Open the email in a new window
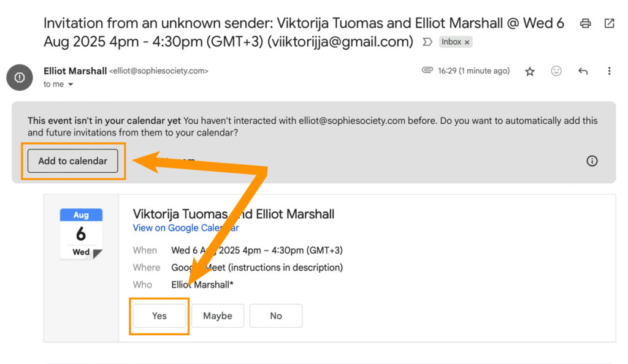The image size is (628, 364). (x=609, y=23)
